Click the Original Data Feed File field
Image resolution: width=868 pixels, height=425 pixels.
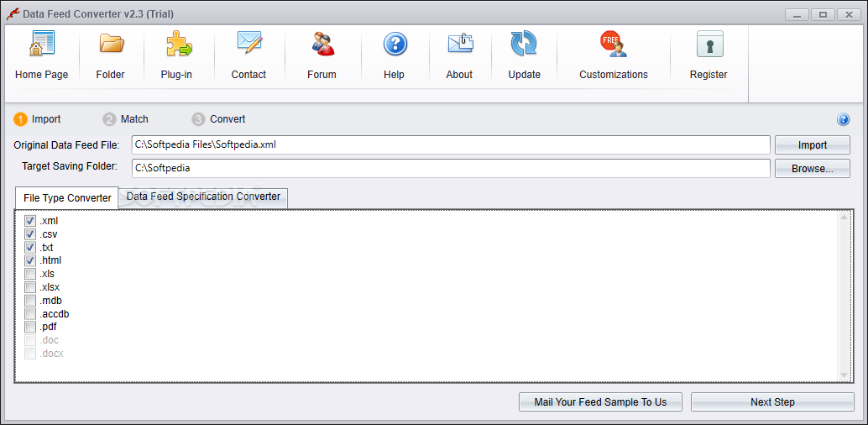pos(451,145)
